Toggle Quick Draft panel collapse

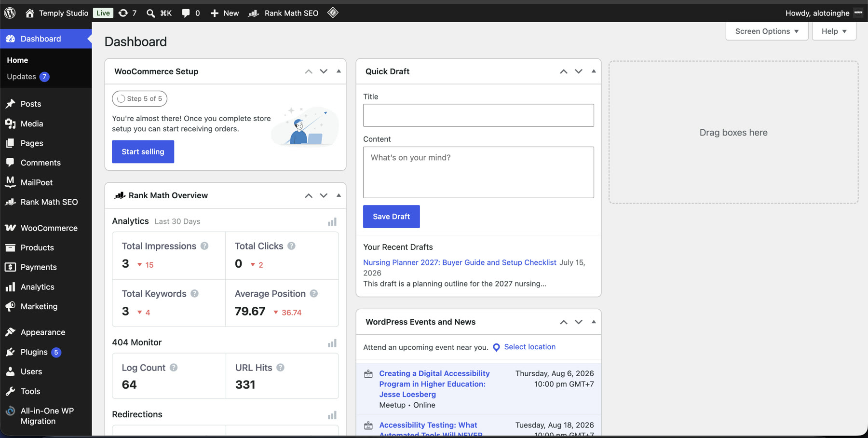(x=594, y=71)
